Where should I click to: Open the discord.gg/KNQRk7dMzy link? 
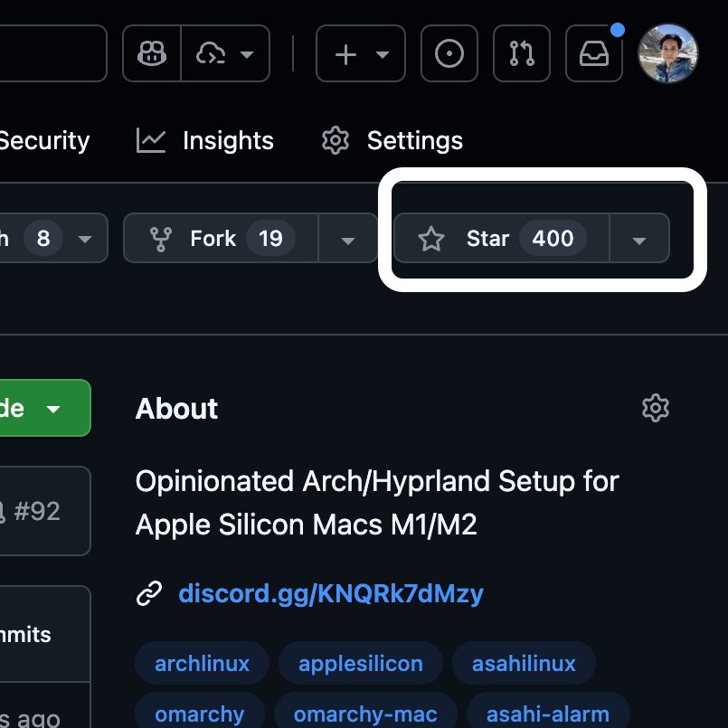pyautogui.click(x=331, y=593)
